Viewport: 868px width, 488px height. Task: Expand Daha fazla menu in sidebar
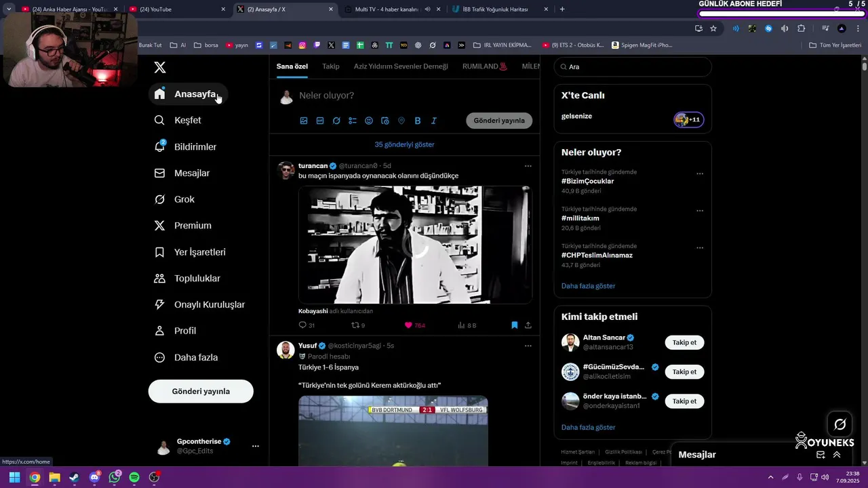pyautogui.click(x=186, y=357)
